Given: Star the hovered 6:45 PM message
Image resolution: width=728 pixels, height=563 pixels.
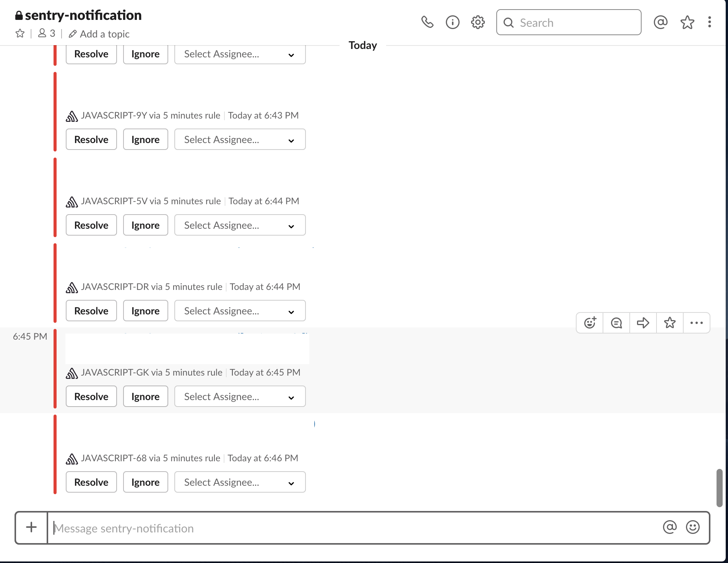Looking at the screenshot, I should point(670,323).
